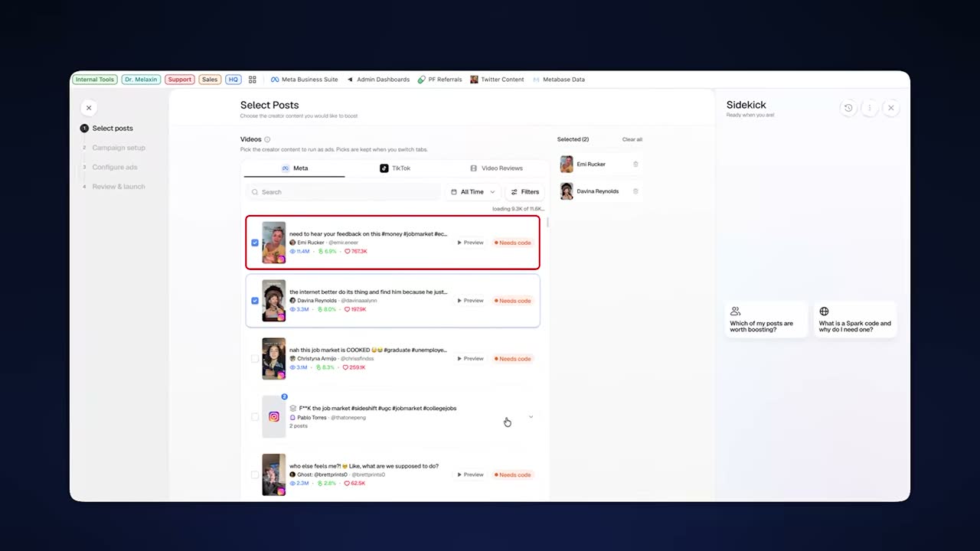Open the Twitter Content bookmark
Viewport: 980px width, 551px height.
497,80
